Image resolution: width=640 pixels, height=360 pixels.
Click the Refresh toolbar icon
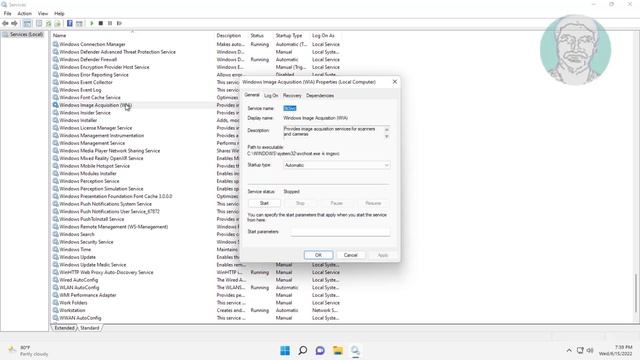pyautogui.click(x=49, y=24)
